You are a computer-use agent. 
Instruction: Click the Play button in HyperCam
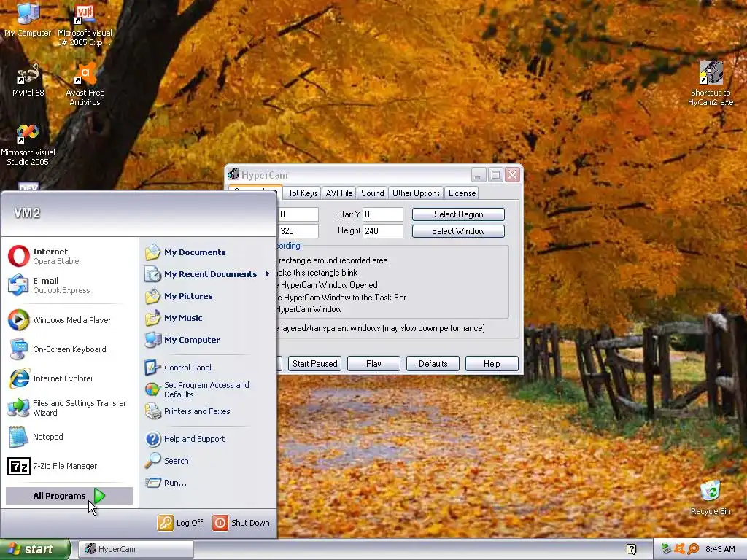(x=373, y=363)
